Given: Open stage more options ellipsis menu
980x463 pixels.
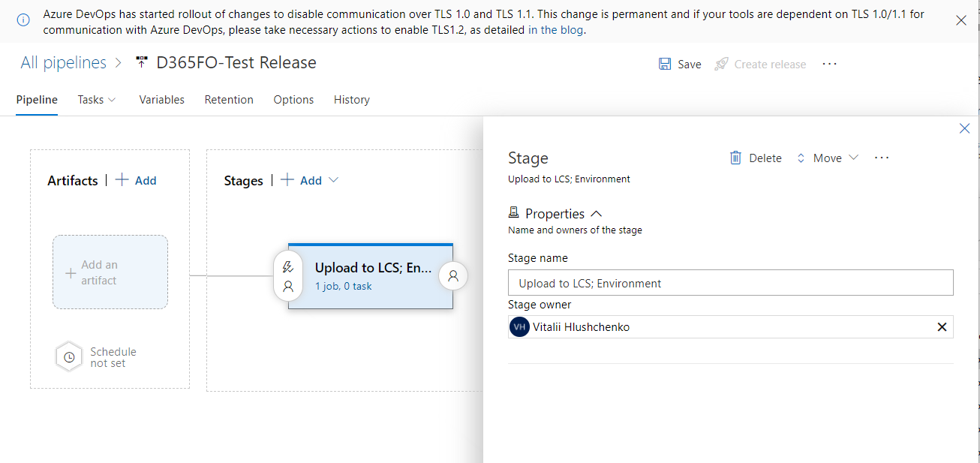Looking at the screenshot, I should pos(882,158).
